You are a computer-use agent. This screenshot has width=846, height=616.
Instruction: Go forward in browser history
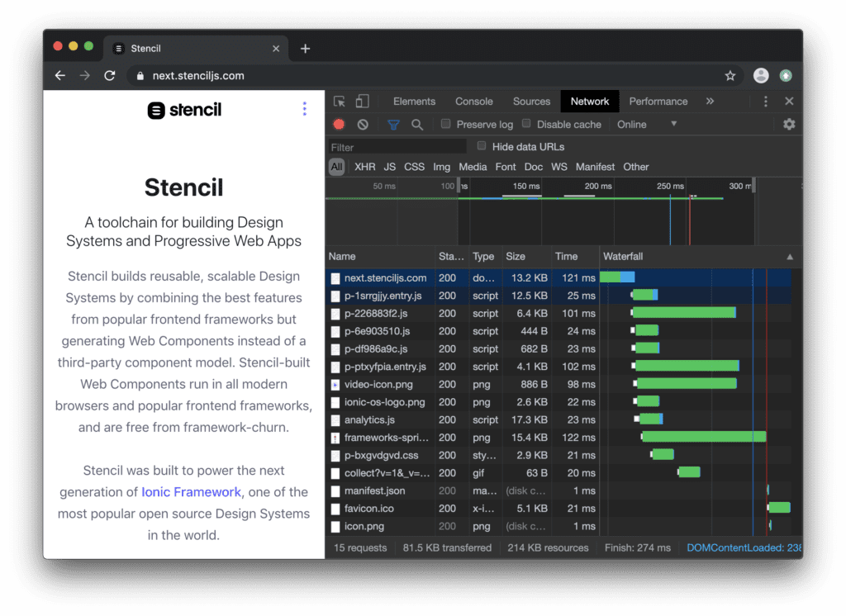pyautogui.click(x=85, y=76)
